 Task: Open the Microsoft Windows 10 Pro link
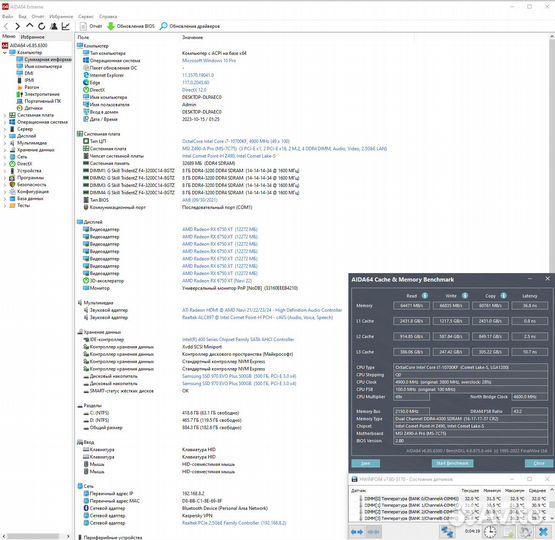(209, 61)
